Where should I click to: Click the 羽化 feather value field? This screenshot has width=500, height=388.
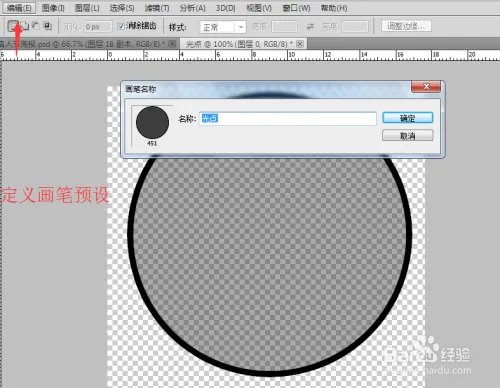pos(98,27)
